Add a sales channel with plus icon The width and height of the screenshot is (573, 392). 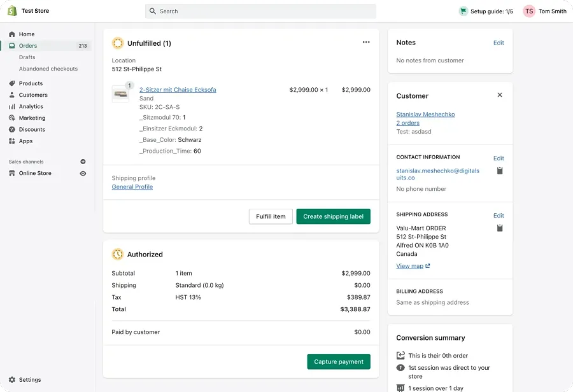pos(83,162)
